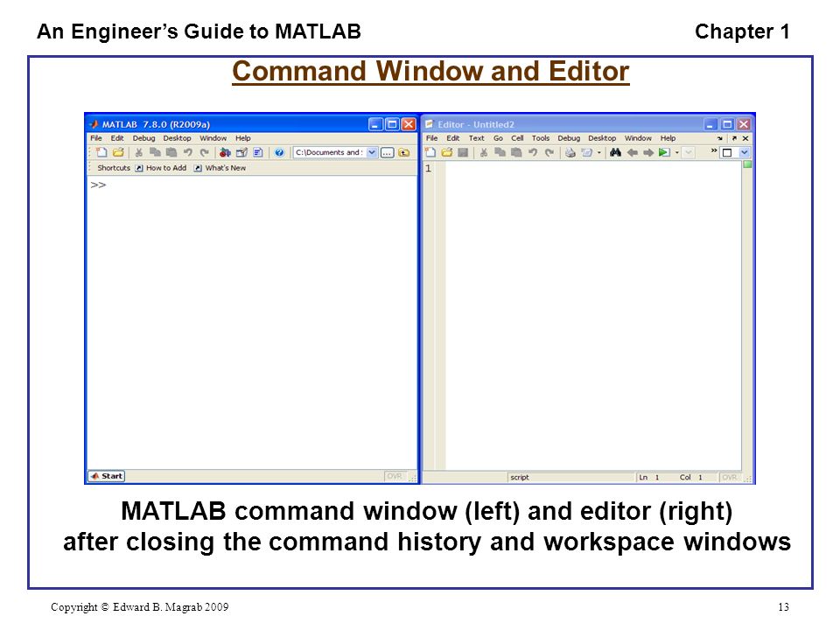Click Redo icon in MATLAB window toolbar
This screenshot has height=630, width=840.
(204, 152)
